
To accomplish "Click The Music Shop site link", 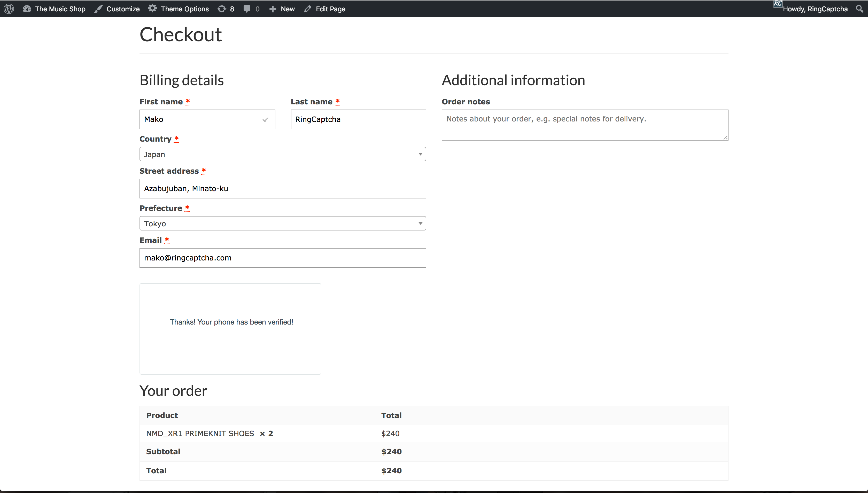I will 60,9.
